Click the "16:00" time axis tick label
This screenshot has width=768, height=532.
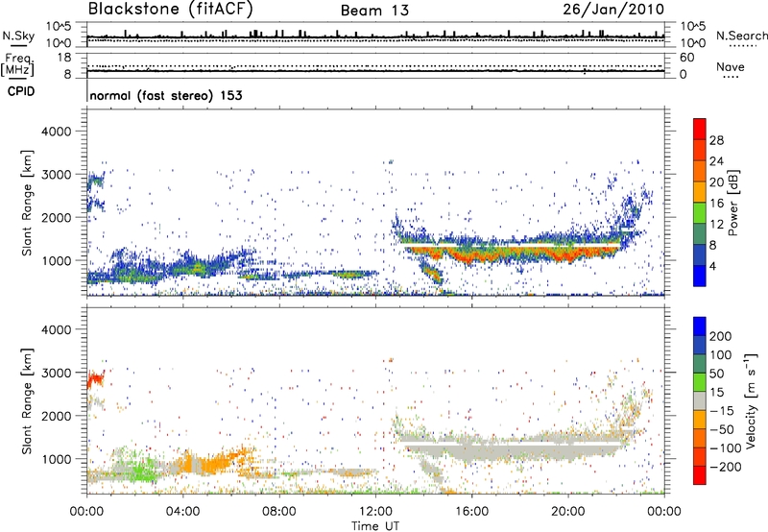[471, 512]
